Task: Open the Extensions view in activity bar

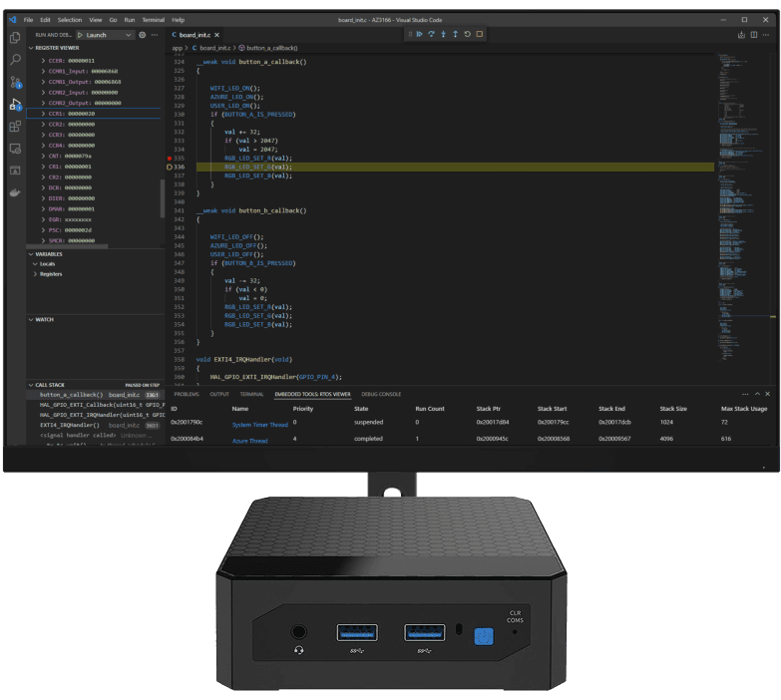Action: coord(15,127)
